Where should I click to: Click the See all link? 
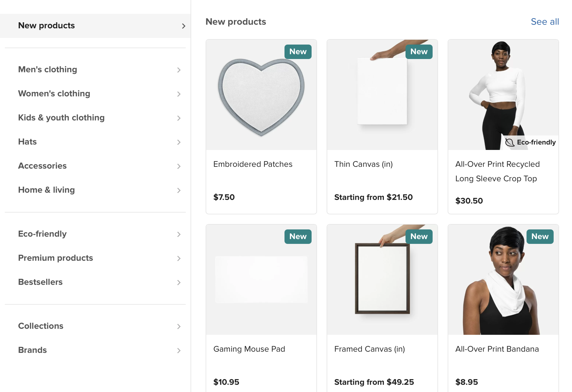(x=545, y=22)
